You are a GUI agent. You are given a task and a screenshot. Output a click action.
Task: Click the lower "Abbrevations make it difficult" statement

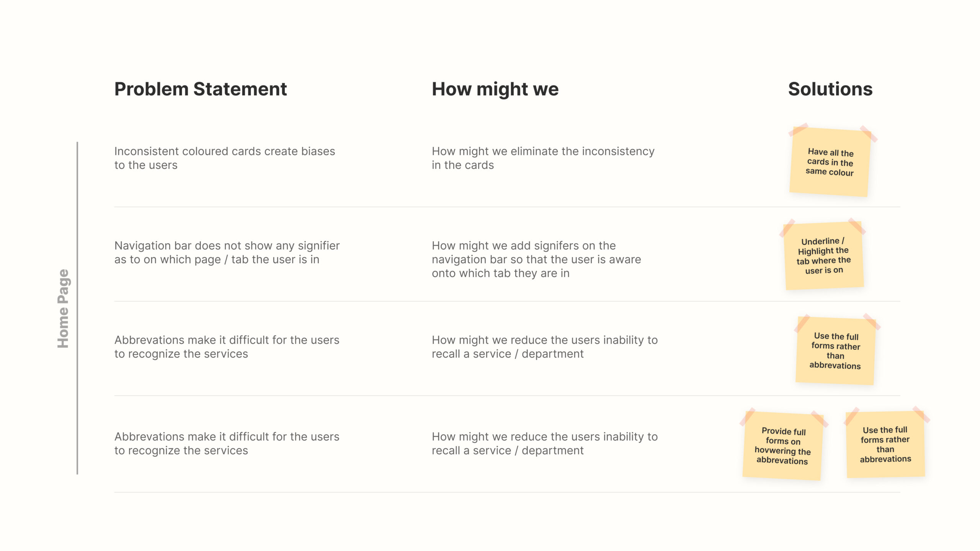[227, 443]
